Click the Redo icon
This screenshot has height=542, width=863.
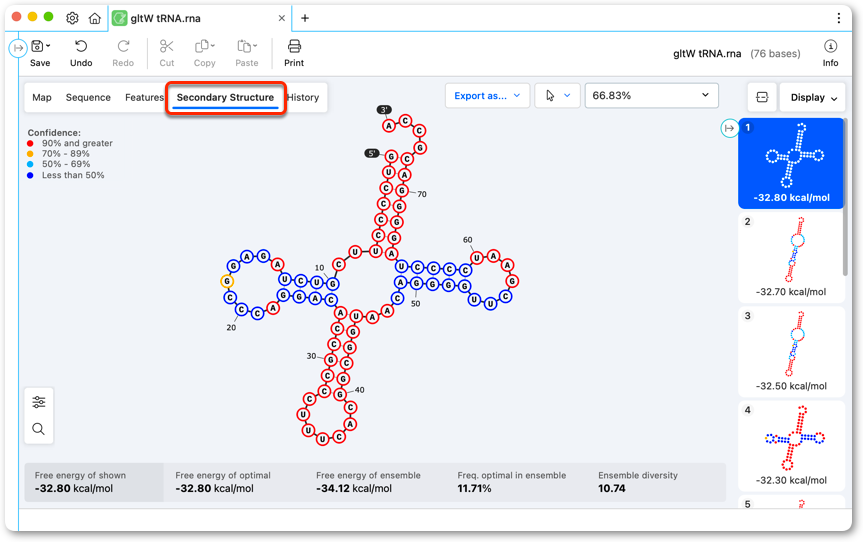point(123,46)
